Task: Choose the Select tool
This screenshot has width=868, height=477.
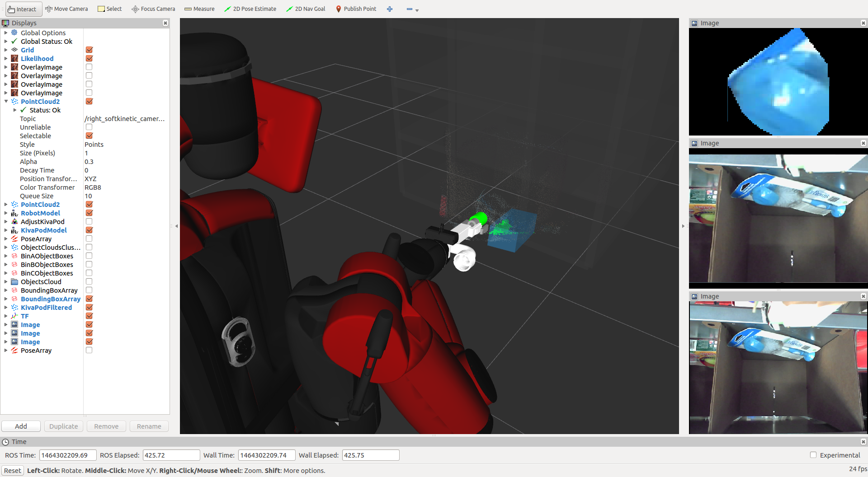Action: 110,9
